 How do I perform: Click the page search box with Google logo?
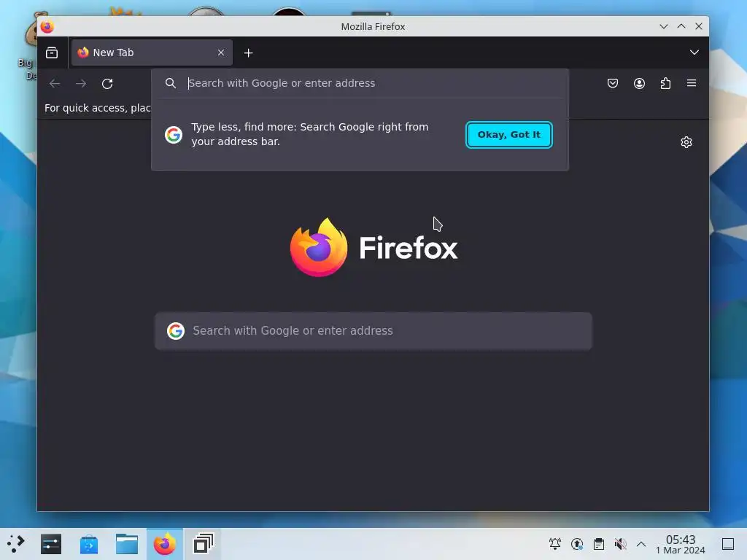coord(373,331)
